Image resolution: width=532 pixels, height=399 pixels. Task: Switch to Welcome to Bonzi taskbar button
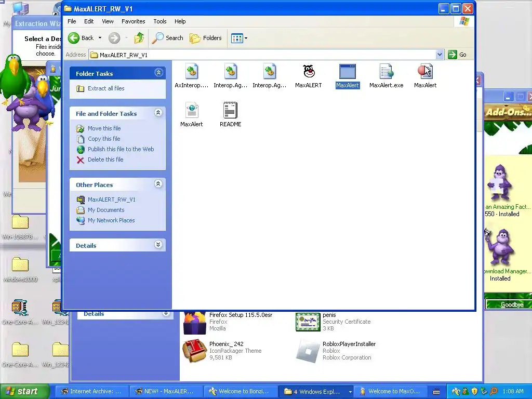(x=241, y=392)
